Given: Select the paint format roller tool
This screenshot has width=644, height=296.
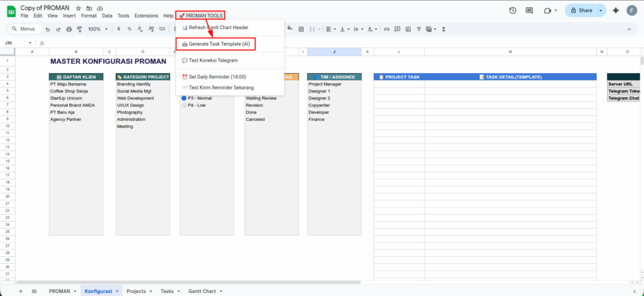Looking at the screenshot, I should 79,29.
